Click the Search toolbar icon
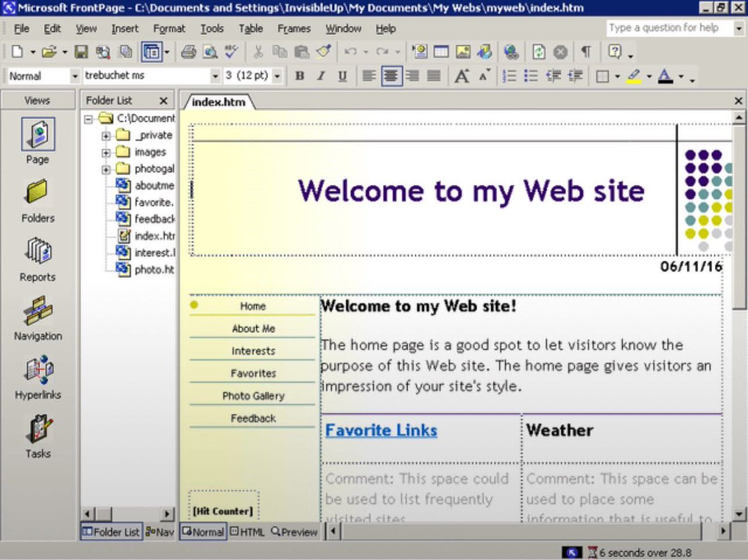Image resolution: width=748 pixels, height=560 pixels. click(x=103, y=52)
